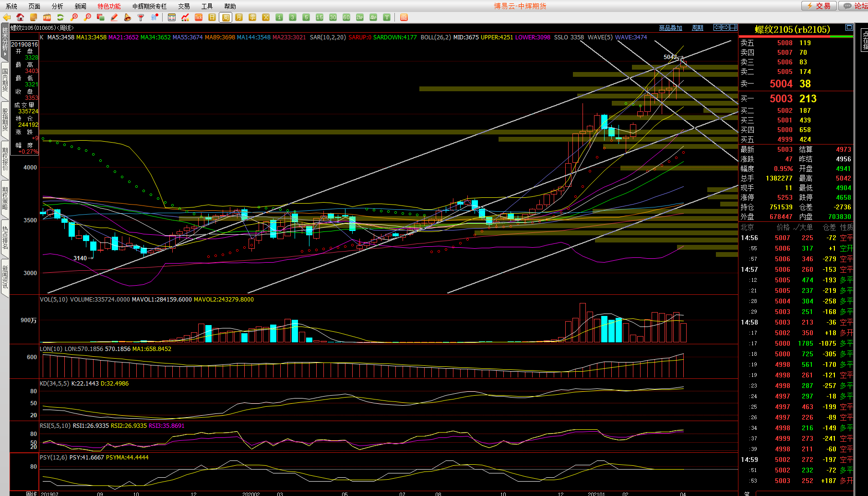The image size is (868, 496).
Task: Expand the quote panel maximize box
Action: tap(849, 27)
